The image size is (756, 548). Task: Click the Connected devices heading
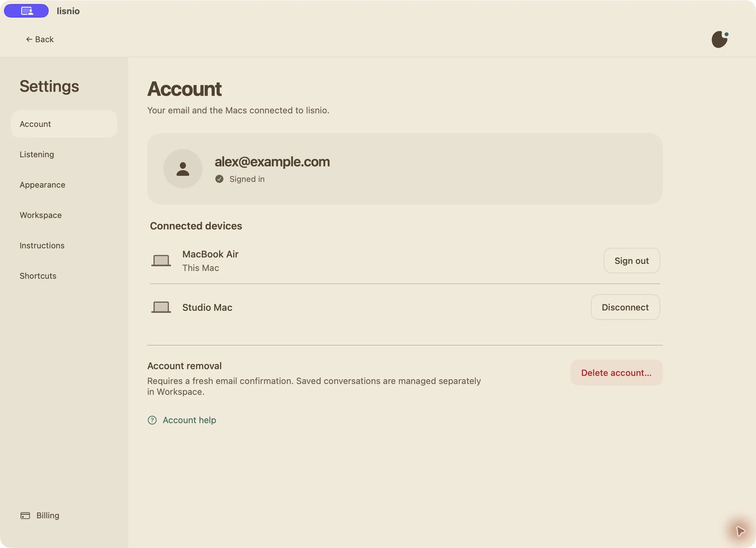pos(196,226)
